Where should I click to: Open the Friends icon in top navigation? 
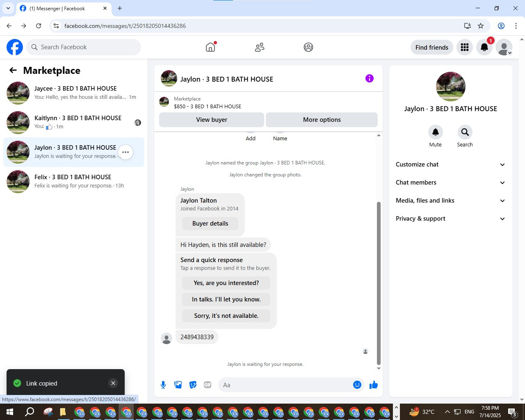(x=260, y=47)
